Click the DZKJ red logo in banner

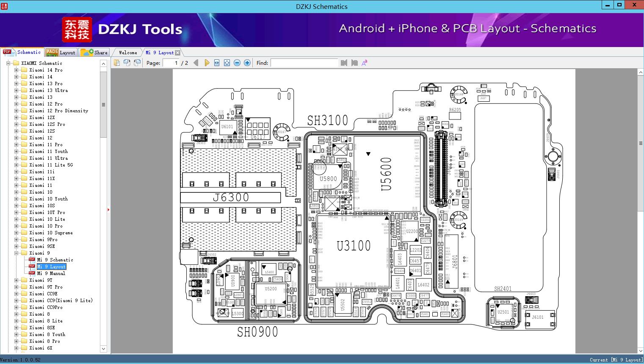coord(77,29)
